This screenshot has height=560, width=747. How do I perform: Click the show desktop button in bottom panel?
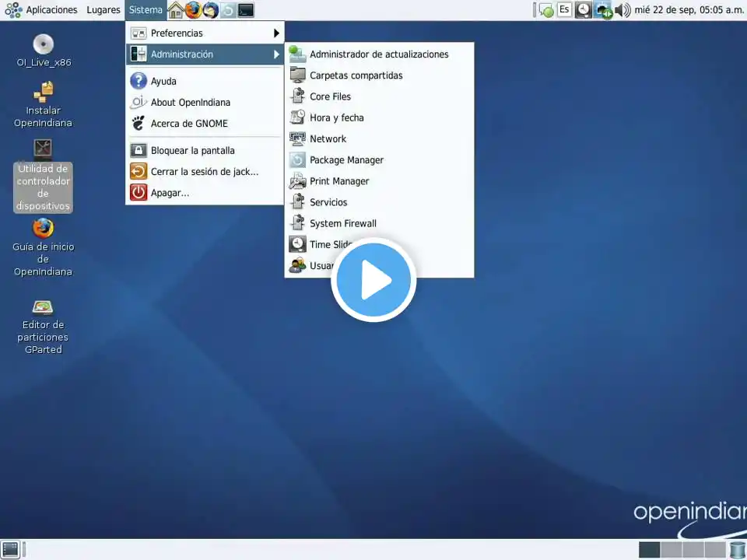[12, 550]
